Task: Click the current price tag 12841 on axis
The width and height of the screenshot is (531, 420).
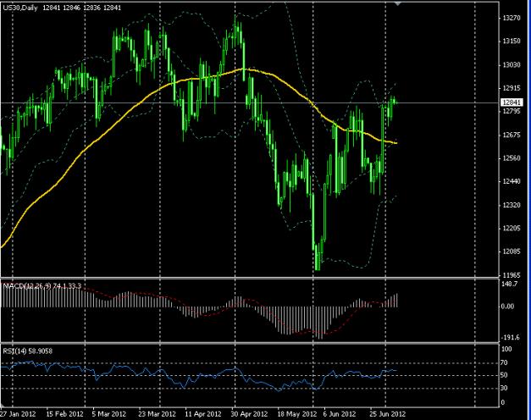Action: tap(512, 102)
